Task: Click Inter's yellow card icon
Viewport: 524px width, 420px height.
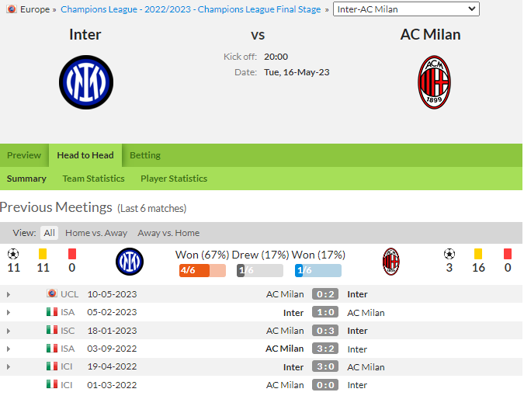Action: (43, 254)
